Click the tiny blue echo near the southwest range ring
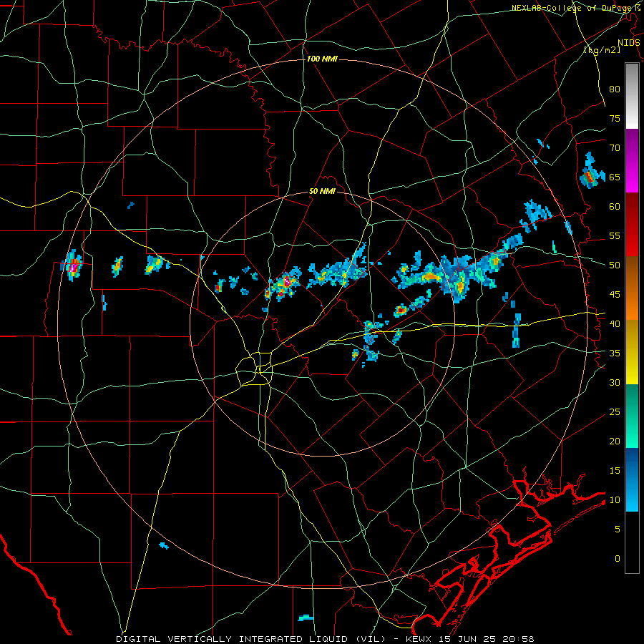The image size is (644, 644). point(163,545)
